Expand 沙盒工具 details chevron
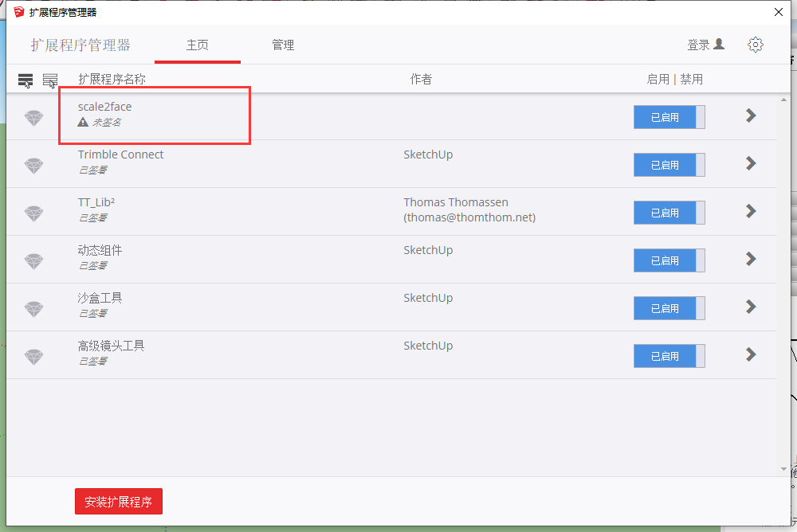797x532 pixels. [x=751, y=307]
